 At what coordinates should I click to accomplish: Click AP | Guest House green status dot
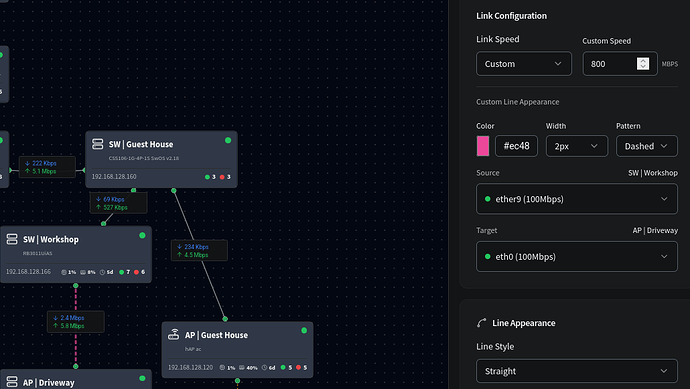point(304,330)
